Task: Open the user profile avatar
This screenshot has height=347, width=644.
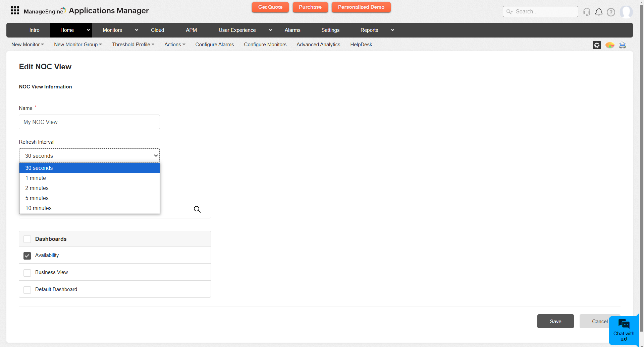Action: (x=627, y=12)
